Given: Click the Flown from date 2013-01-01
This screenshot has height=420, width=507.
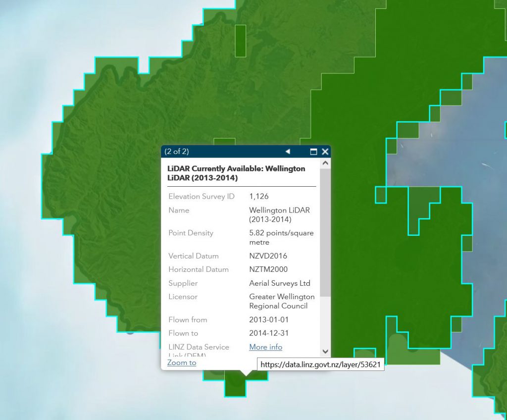Looking at the screenshot, I should pyautogui.click(x=268, y=320).
